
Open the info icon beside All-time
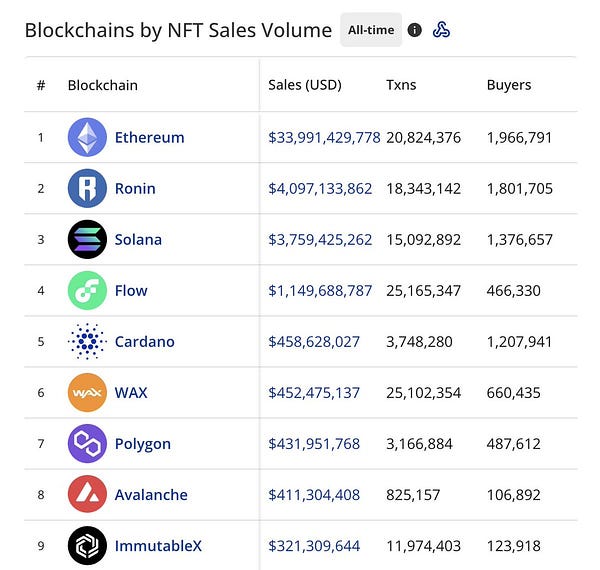tap(414, 30)
